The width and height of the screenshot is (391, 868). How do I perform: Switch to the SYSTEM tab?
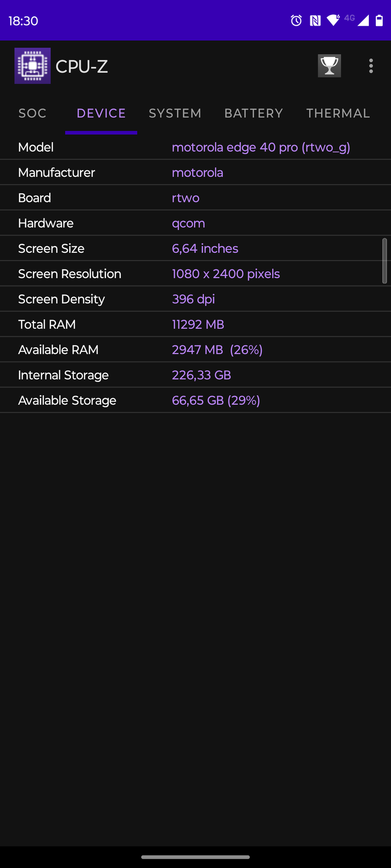(x=175, y=113)
